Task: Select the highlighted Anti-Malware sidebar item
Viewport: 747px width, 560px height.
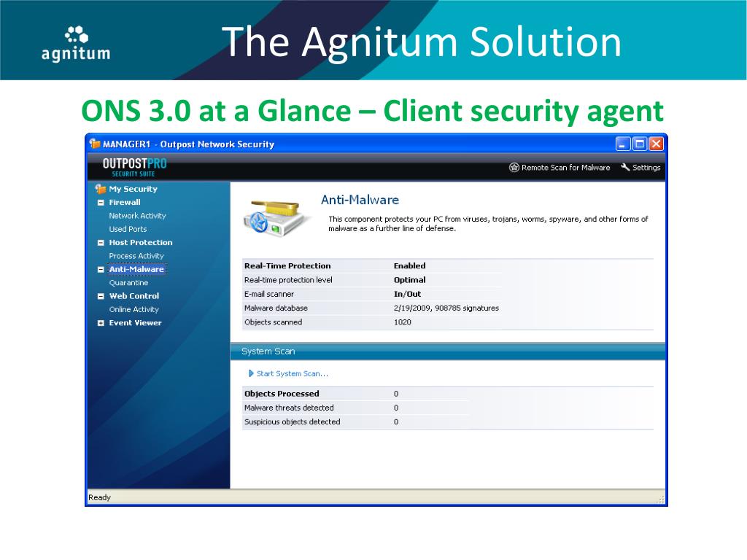Action: click(136, 269)
